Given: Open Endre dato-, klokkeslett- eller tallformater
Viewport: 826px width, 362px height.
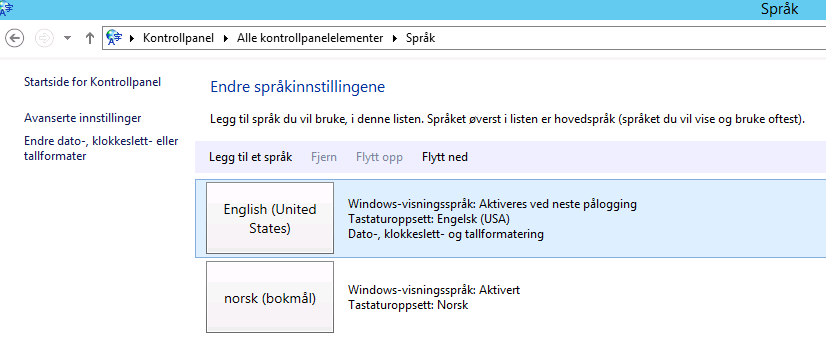Looking at the screenshot, I should (x=101, y=149).
